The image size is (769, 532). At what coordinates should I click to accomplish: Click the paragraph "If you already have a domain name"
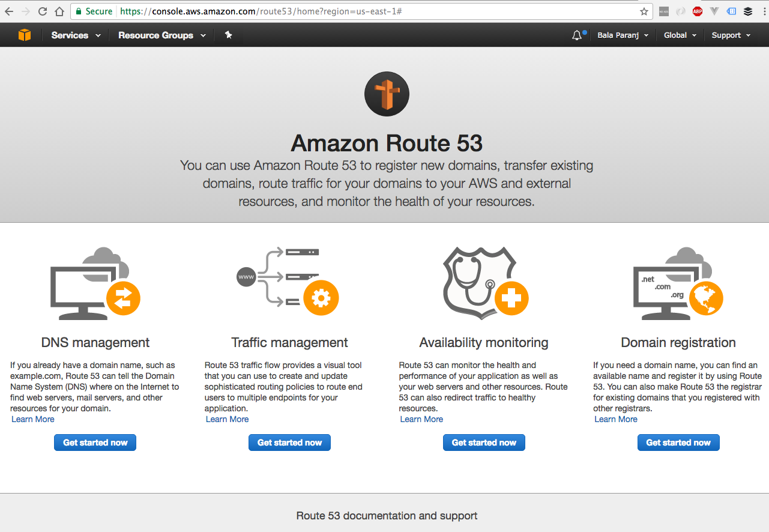(95, 387)
